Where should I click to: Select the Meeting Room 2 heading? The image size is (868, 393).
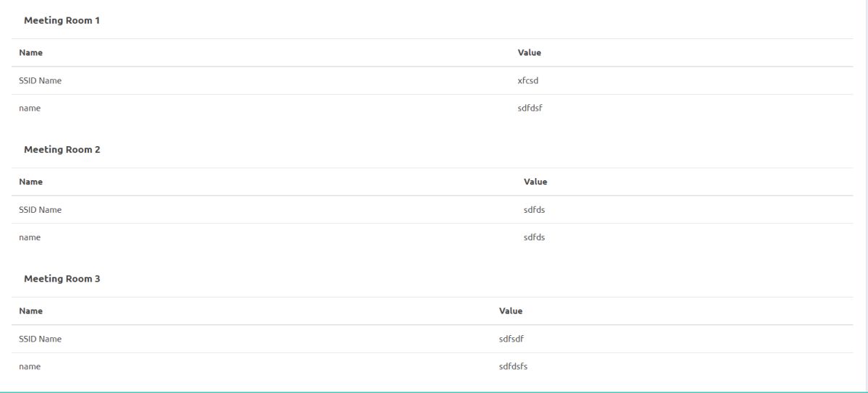coord(61,150)
